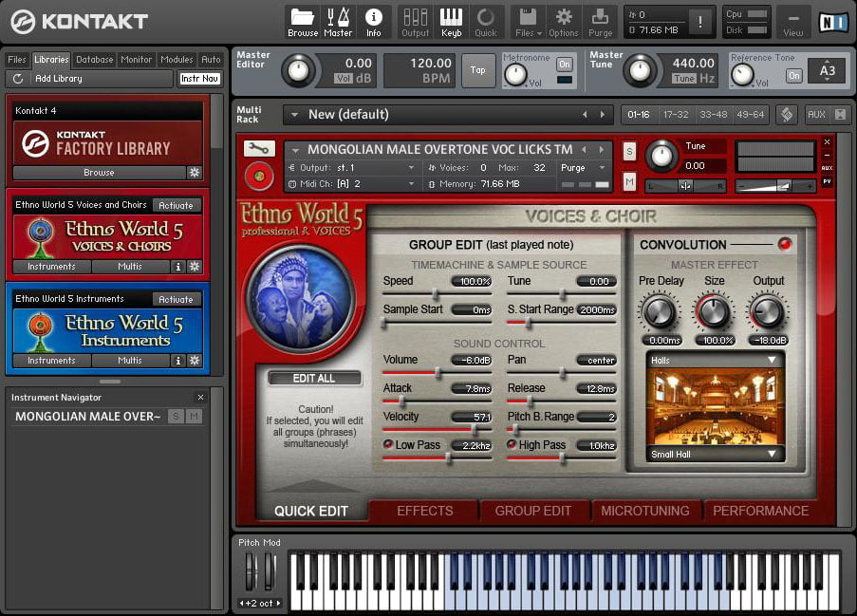The image size is (857, 616).
Task: Open the MICROTUNING page tab
Action: [645, 511]
